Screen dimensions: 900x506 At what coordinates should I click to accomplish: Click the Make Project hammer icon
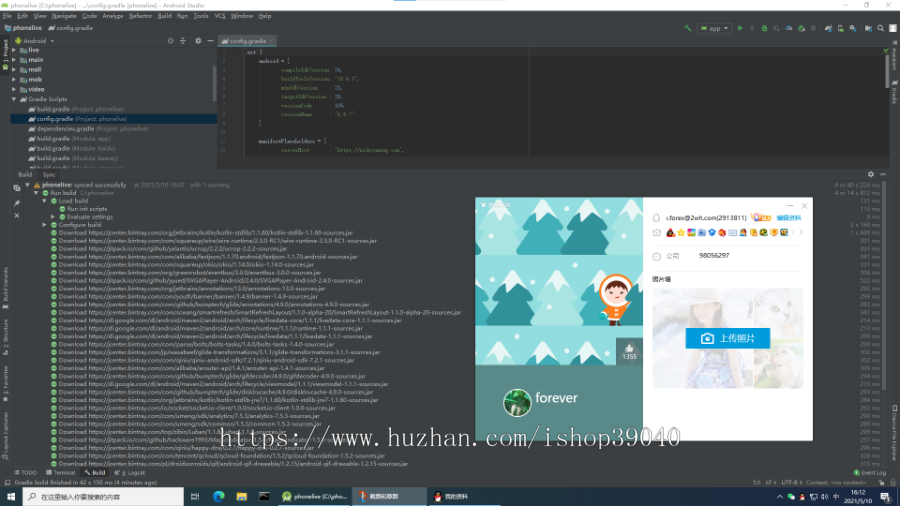(x=687, y=28)
